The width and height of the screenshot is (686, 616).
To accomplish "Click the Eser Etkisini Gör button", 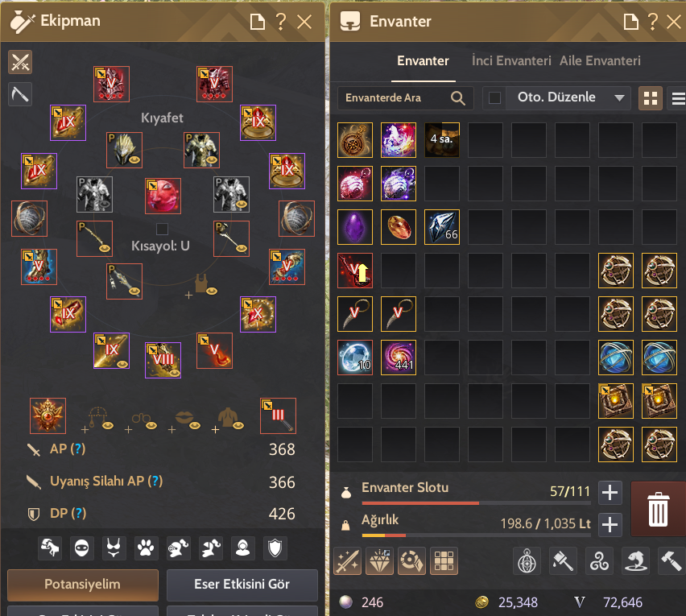I will pos(242,585).
